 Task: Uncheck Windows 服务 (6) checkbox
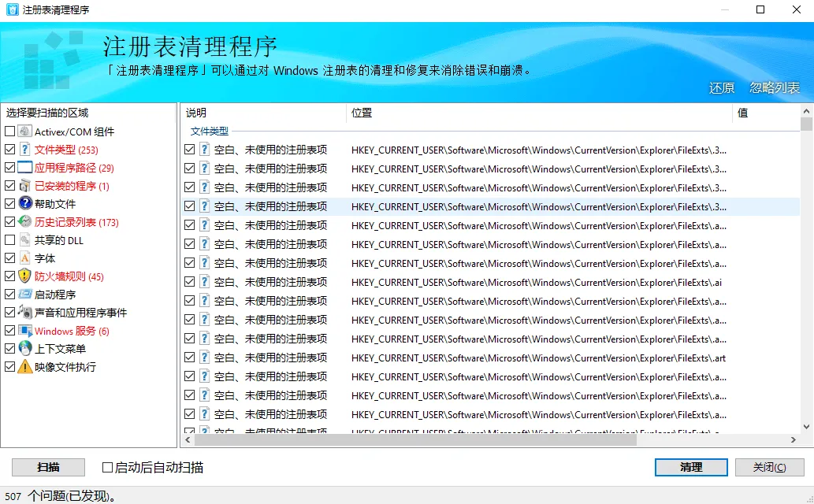click(10, 331)
